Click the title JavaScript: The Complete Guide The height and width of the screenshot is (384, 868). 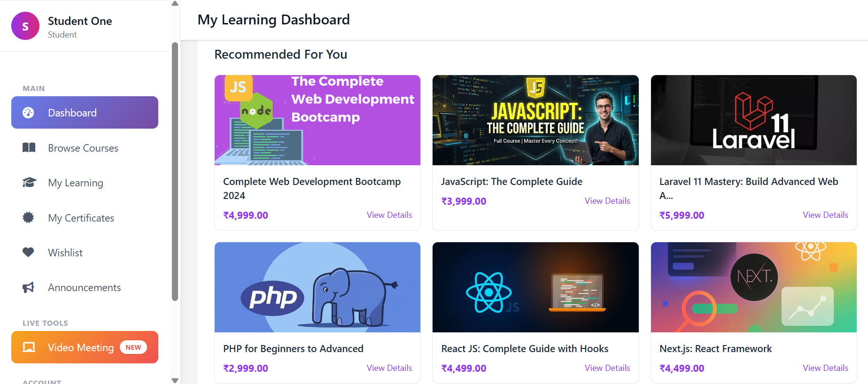click(512, 182)
